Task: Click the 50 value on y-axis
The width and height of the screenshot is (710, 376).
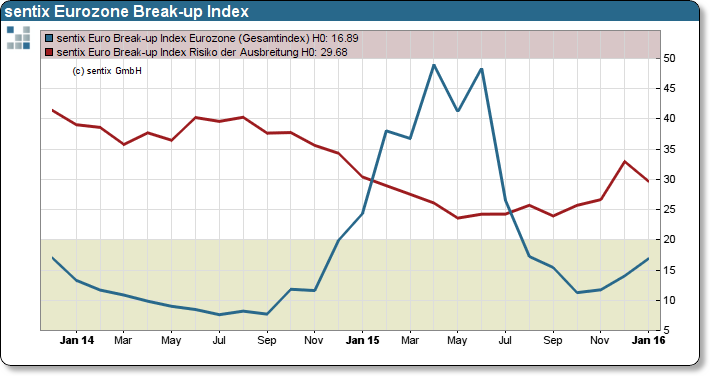Action: click(x=669, y=58)
